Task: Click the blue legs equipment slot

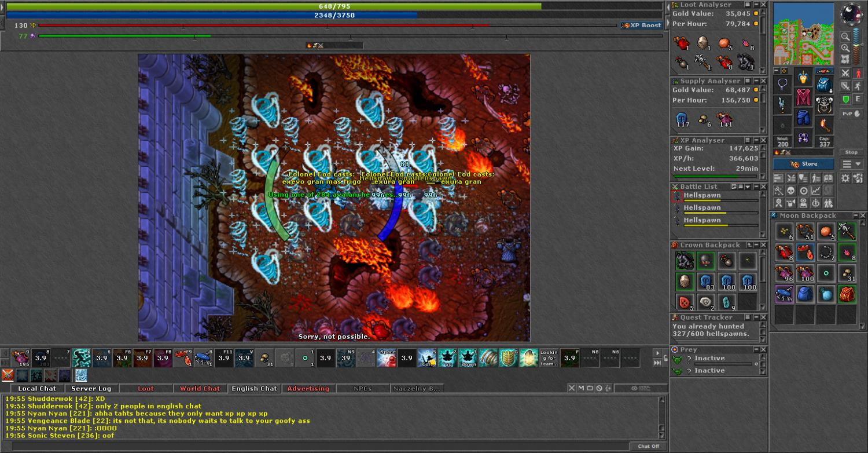Action: [803, 118]
